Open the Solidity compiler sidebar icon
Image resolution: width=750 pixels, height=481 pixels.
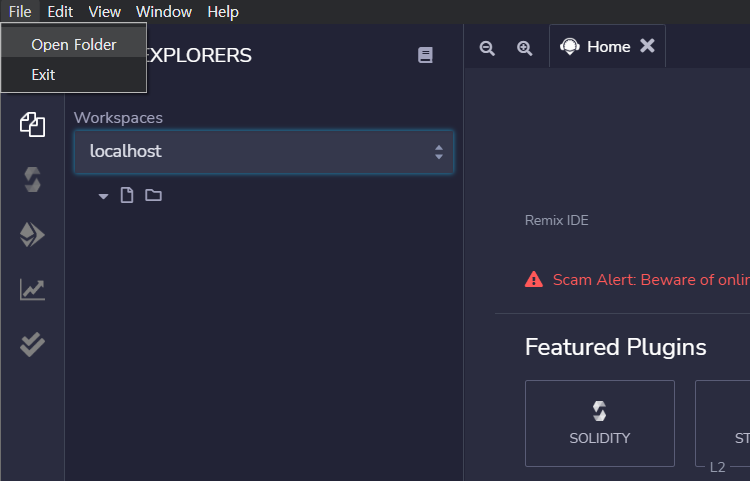(x=32, y=180)
